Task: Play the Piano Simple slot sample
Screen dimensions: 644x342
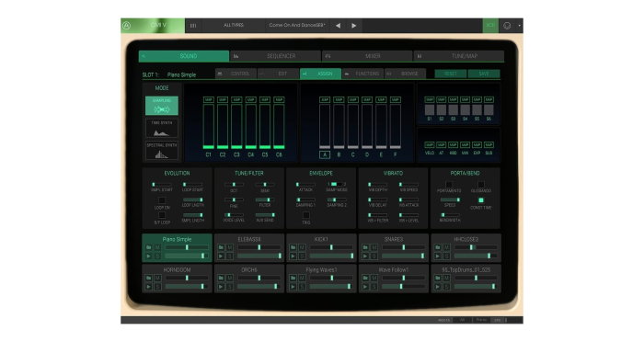Action: 149,256
